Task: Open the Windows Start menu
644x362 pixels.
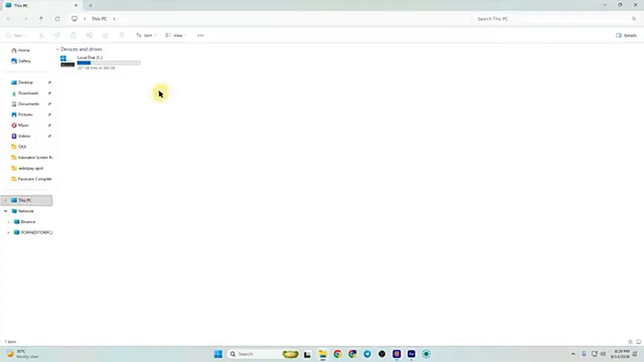Action: pos(218,354)
